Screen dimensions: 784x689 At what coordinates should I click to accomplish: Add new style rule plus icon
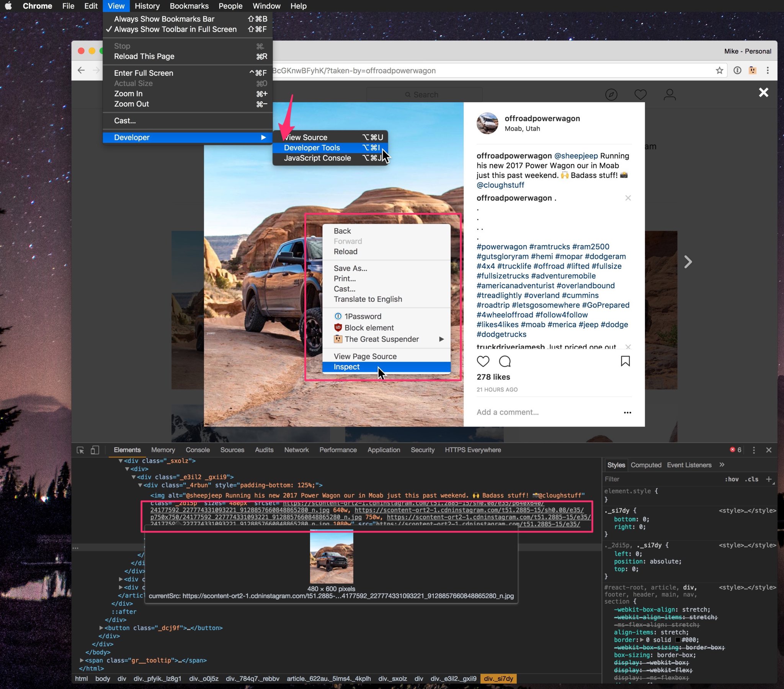tap(768, 479)
